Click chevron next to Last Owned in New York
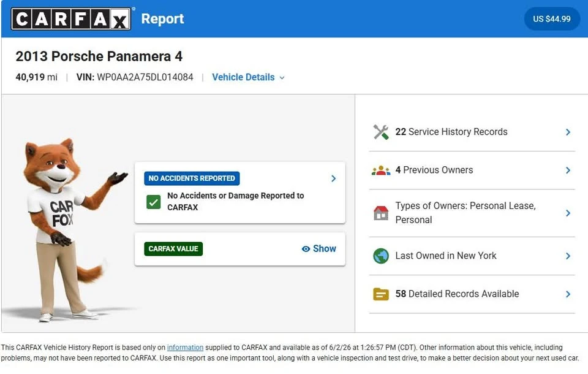The image size is (588, 374). pyautogui.click(x=568, y=256)
